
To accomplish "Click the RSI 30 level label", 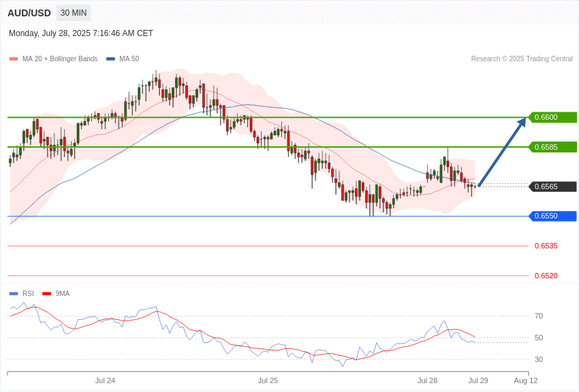I will pyautogui.click(x=539, y=359).
